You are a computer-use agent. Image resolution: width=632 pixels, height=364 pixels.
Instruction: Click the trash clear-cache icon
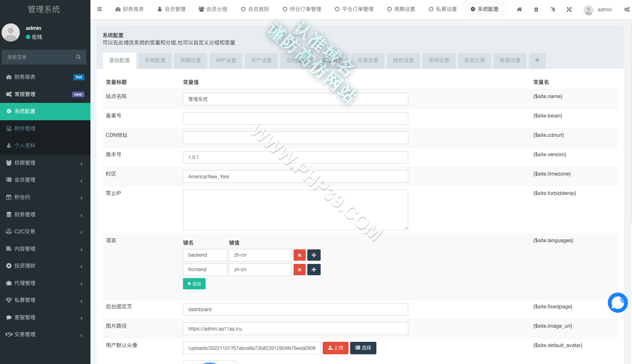pyautogui.click(x=536, y=9)
